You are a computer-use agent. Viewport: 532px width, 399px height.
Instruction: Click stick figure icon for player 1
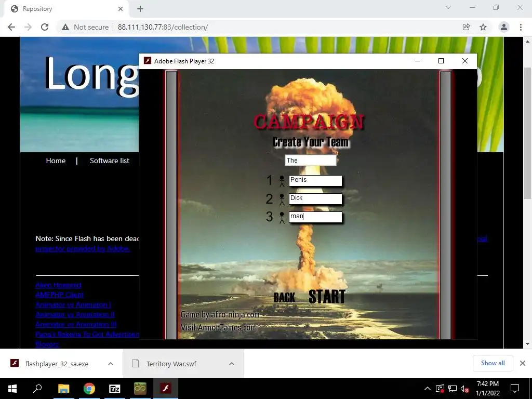click(x=282, y=181)
